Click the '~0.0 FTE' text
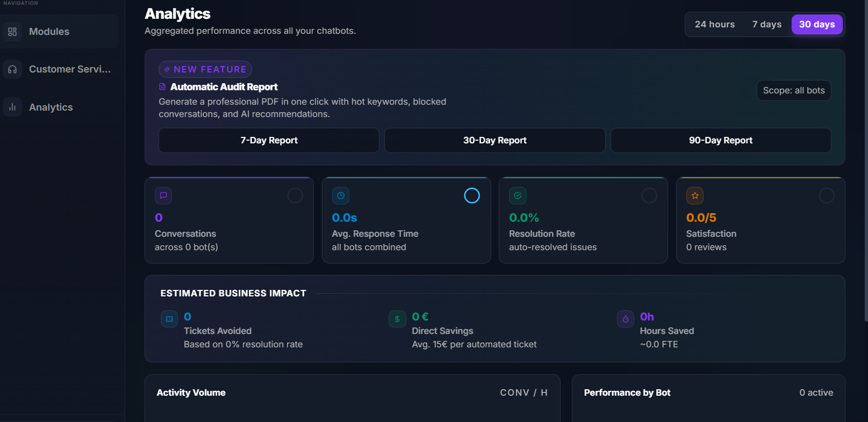868x422 pixels. pos(659,344)
